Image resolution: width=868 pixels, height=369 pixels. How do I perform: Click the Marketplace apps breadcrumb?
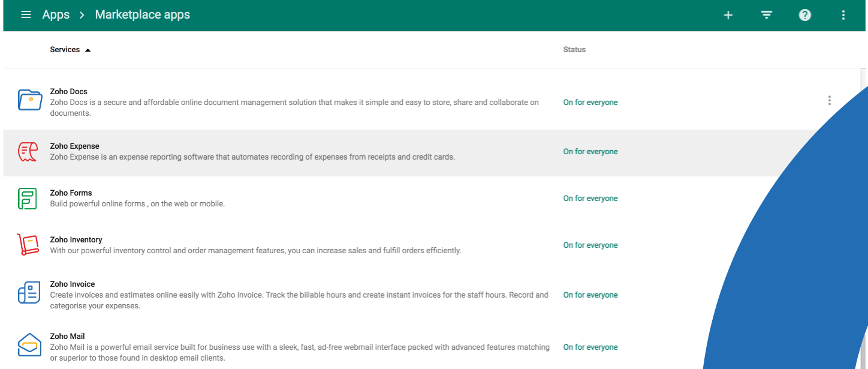[x=143, y=14]
